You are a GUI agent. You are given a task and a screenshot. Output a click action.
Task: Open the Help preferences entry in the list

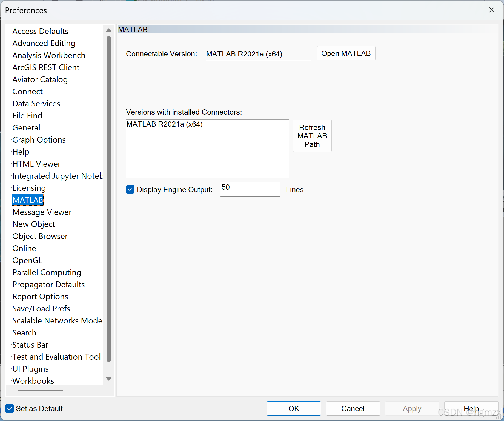pyautogui.click(x=21, y=152)
